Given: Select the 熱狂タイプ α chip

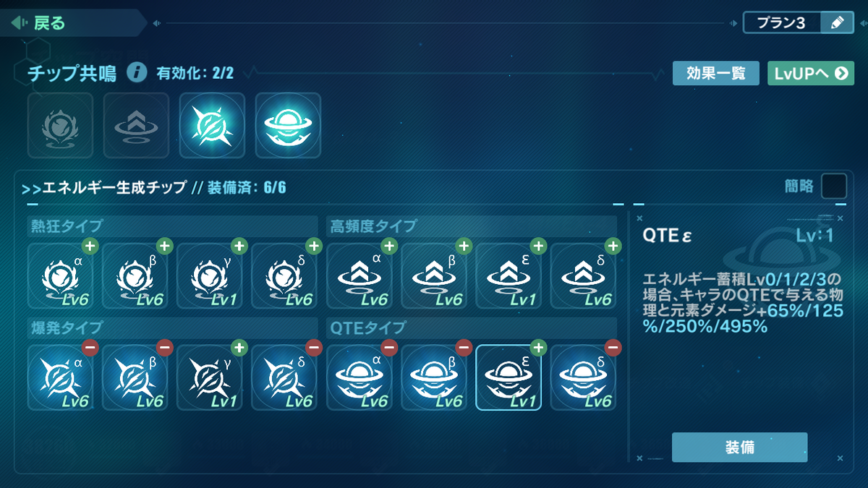Looking at the screenshot, I should [x=61, y=276].
